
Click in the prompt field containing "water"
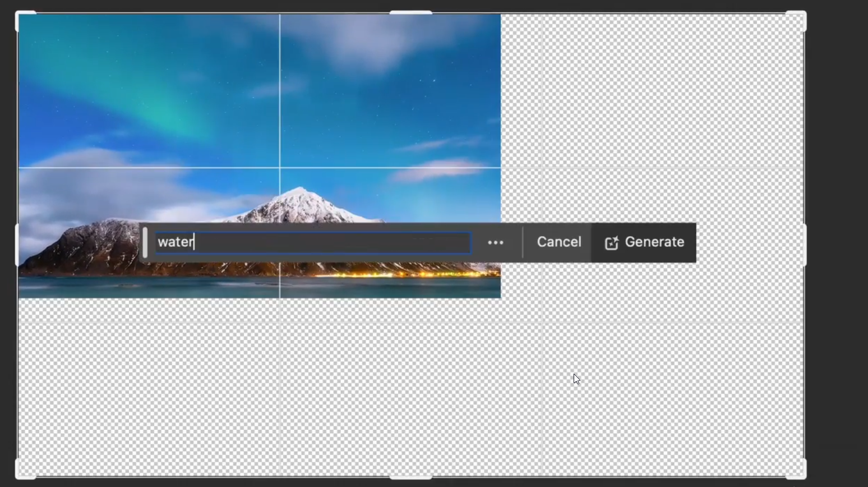[313, 242]
